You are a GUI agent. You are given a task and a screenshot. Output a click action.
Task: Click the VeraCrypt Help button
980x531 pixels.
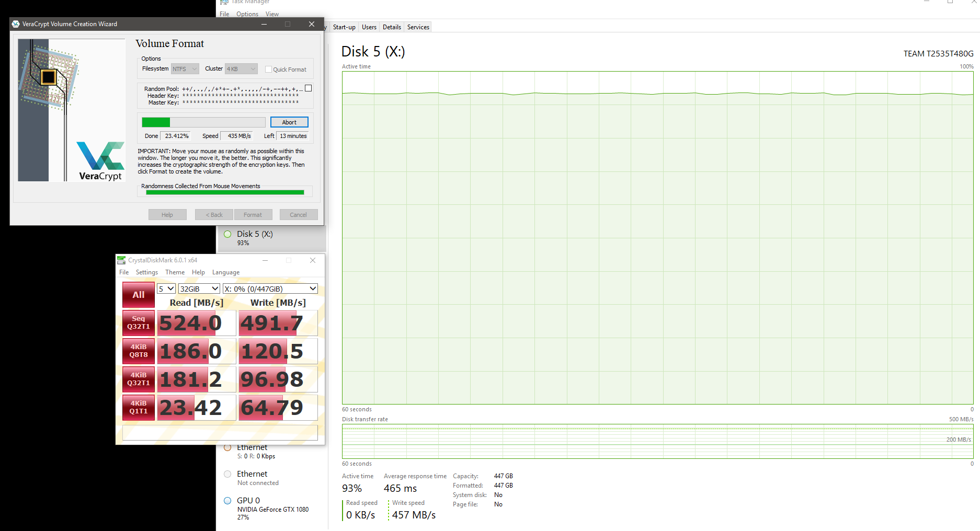[x=167, y=215]
